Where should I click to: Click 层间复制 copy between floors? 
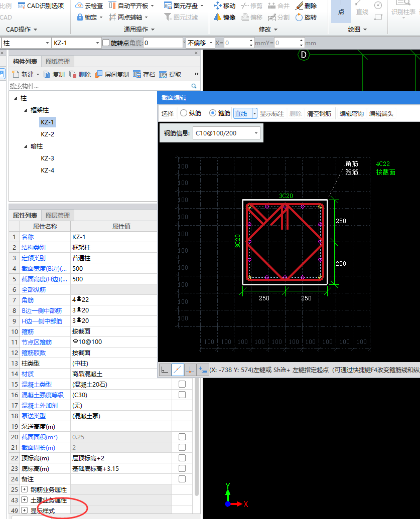(x=112, y=75)
